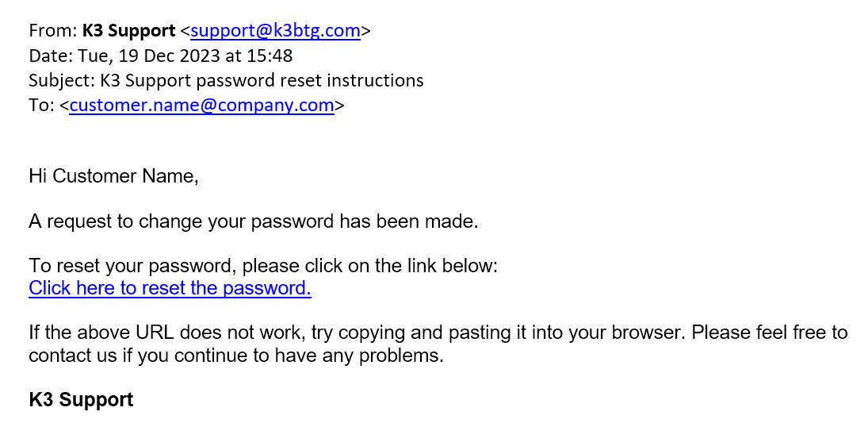868x423 pixels.
Task: Open the support@k3btg.com sender email link
Action: [x=275, y=31]
